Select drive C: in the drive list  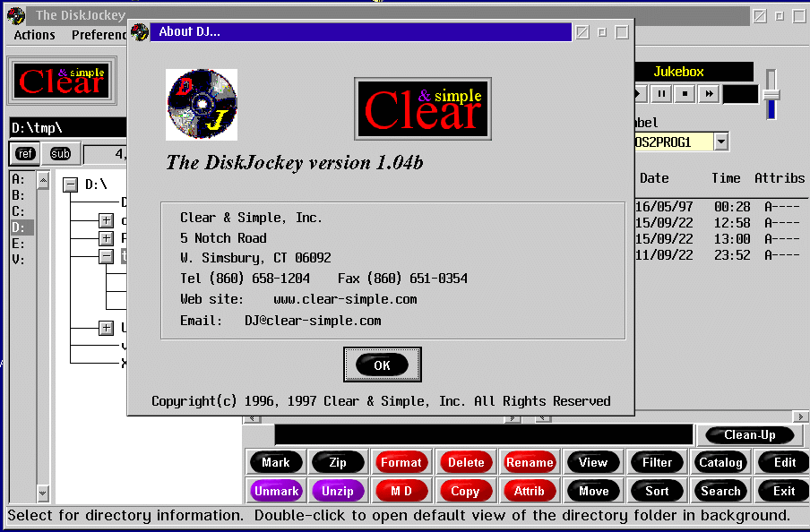(x=18, y=211)
